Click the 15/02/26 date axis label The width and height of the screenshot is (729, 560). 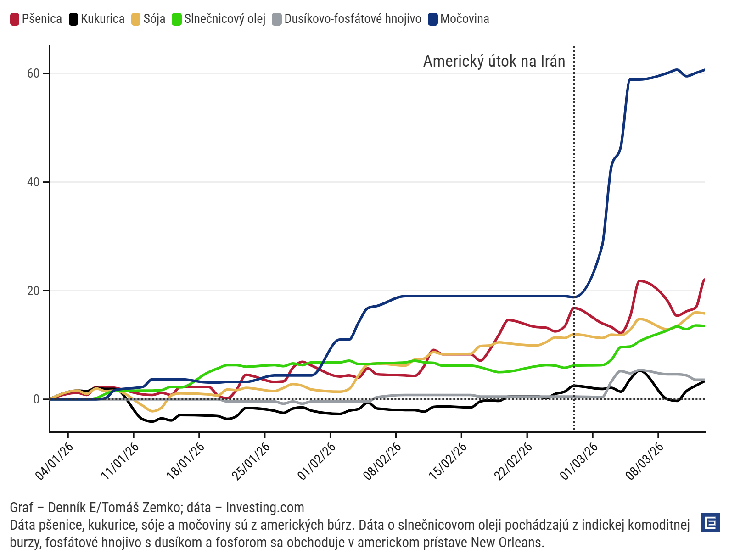pyautogui.click(x=448, y=461)
